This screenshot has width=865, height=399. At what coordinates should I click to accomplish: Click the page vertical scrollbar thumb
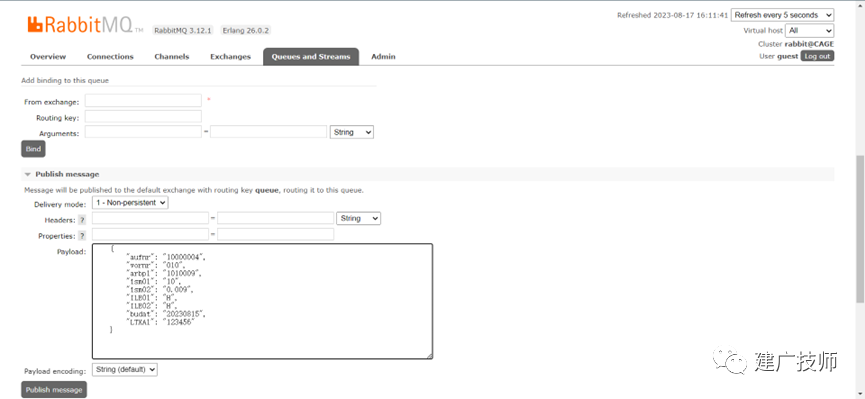tap(860, 229)
